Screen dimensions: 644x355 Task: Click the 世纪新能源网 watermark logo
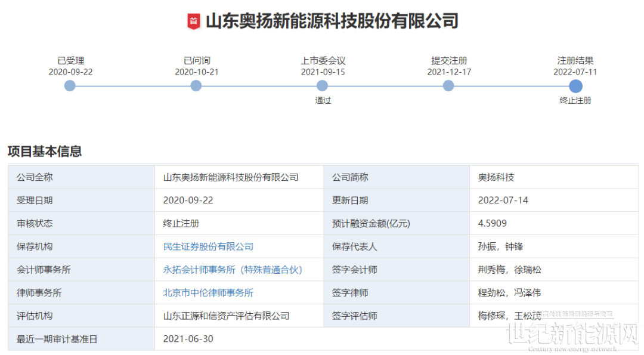pyautogui.click(x=571, y=337)
